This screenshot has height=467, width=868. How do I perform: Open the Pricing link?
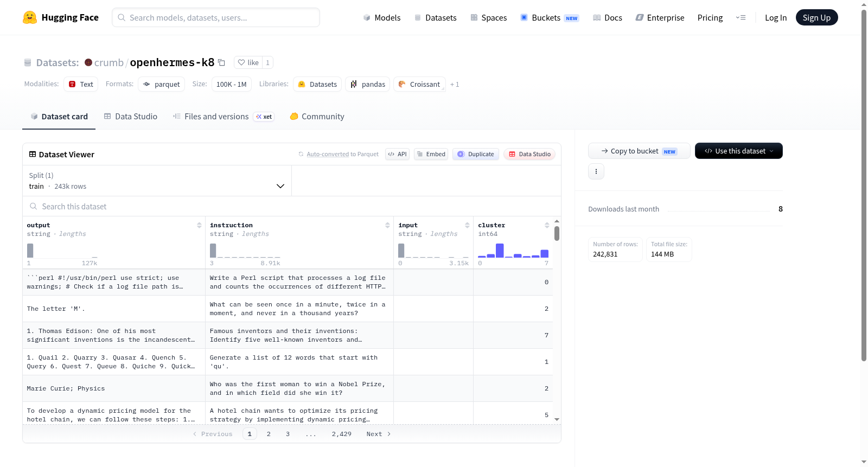point(710,17)
